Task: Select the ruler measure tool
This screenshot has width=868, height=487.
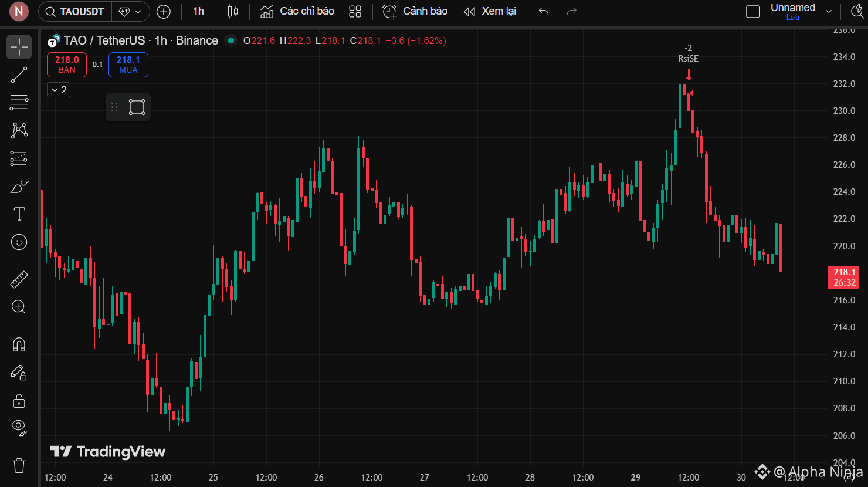Action: pos(19,279)
